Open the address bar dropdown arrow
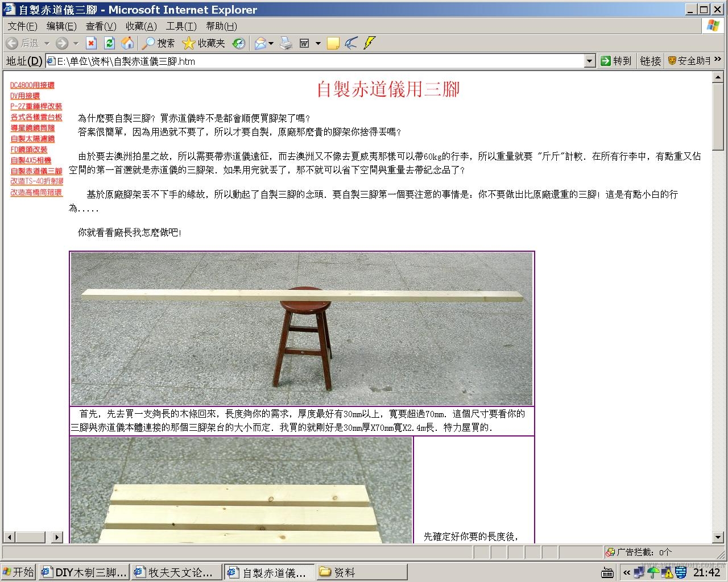The width and height of the screenshot is (728, 582). point(590,61)
